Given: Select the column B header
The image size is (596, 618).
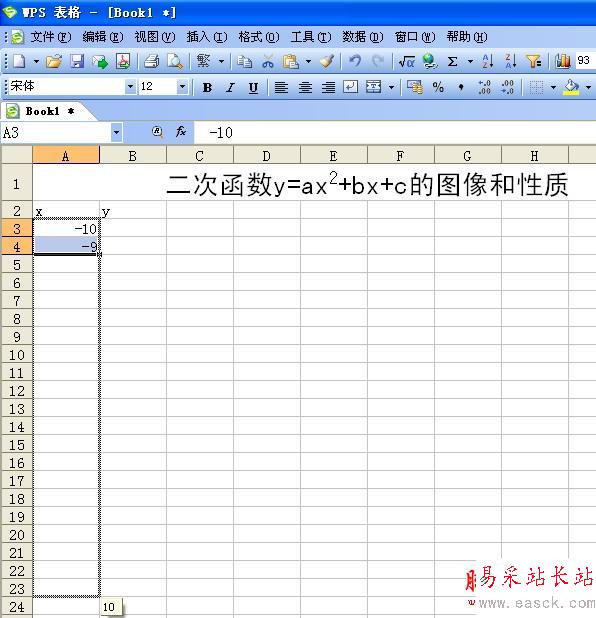Looking at the screenshot, I should [133, 156].
